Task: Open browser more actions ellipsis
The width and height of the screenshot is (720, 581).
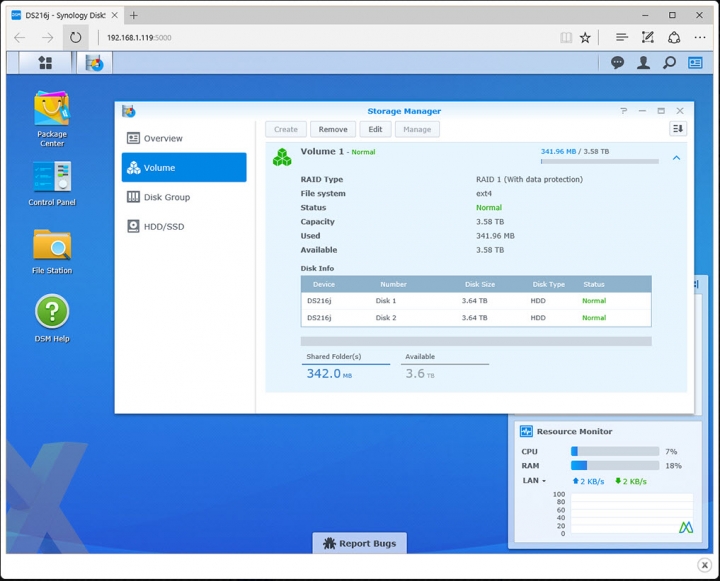Action: (x=700, y=38)
